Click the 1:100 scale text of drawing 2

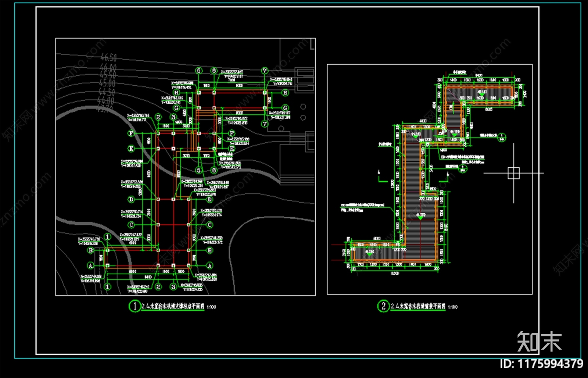coord(453,307)
